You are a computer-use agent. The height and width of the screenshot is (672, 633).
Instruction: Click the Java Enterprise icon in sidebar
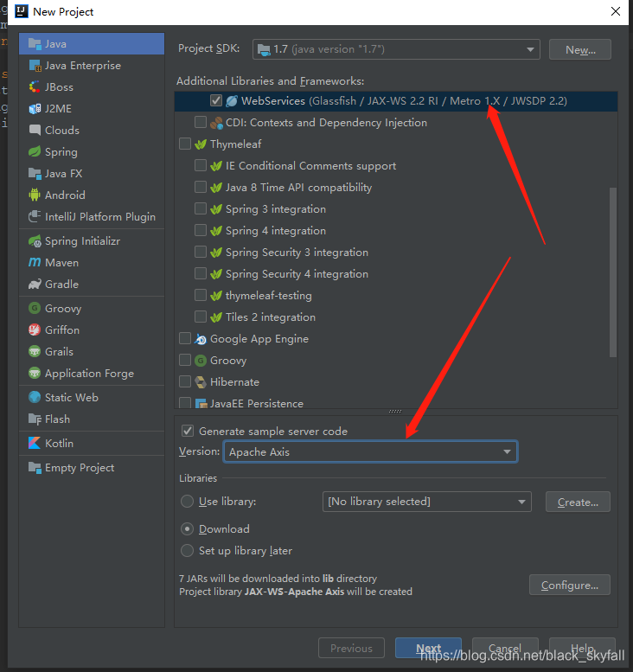35,66
